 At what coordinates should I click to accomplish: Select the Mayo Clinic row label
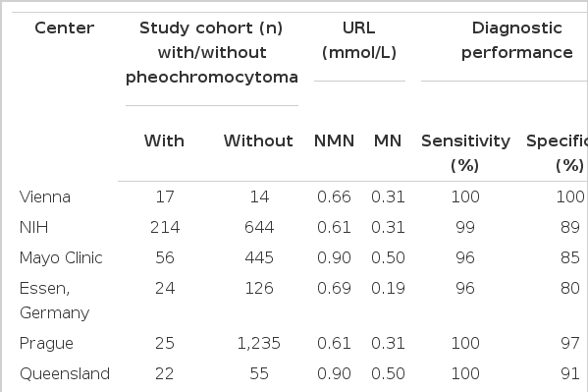coord(61,258)
